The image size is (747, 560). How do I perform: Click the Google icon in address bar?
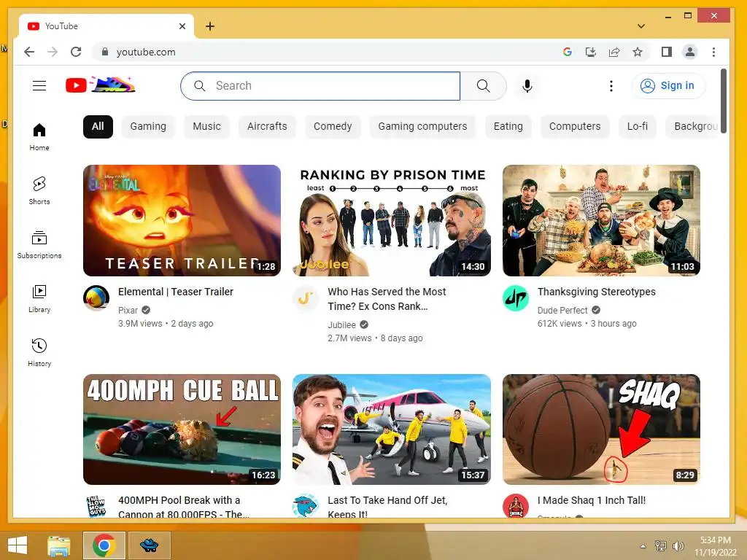click(x=568, y=52)
